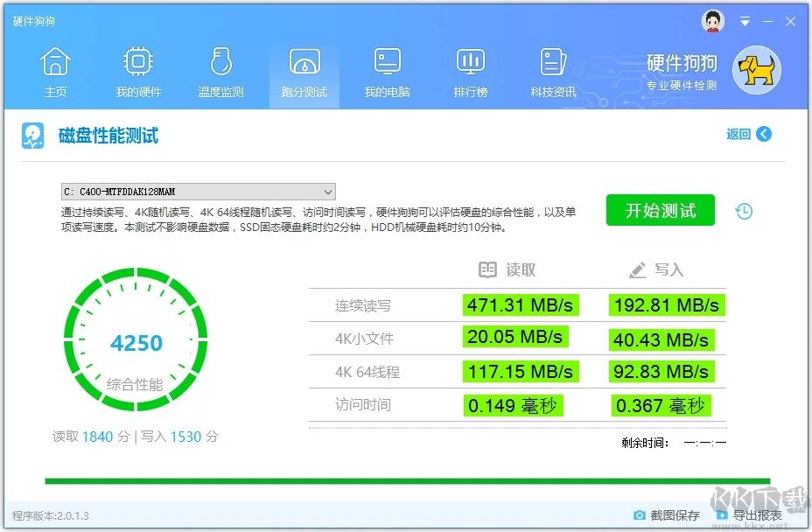Click the user avatar icon

[x=713, y=21]
